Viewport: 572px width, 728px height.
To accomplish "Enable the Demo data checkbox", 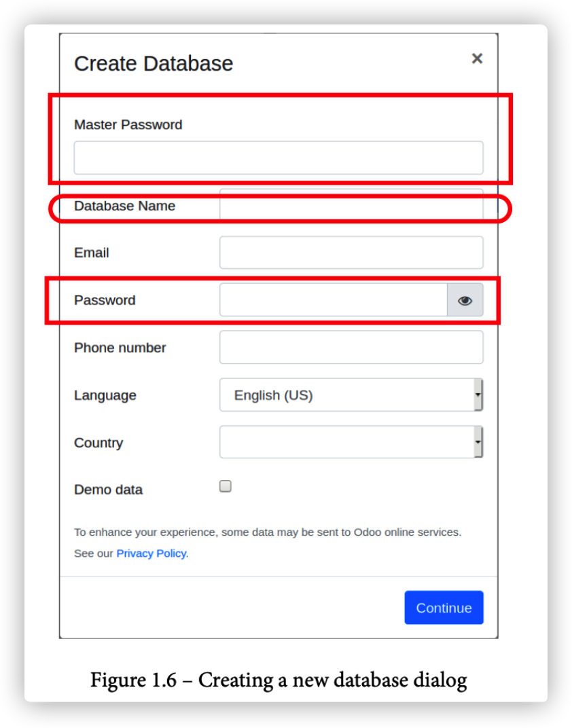I will 225,486.
